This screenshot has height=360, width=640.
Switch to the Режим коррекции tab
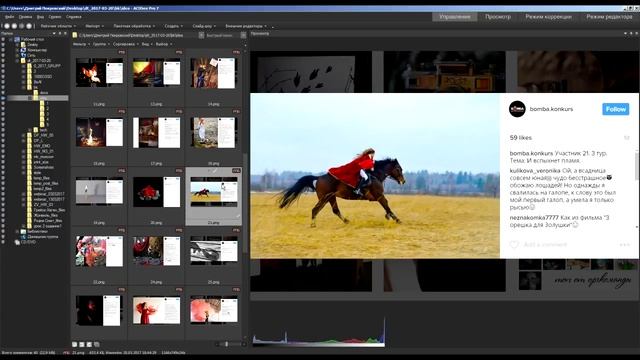548,17
